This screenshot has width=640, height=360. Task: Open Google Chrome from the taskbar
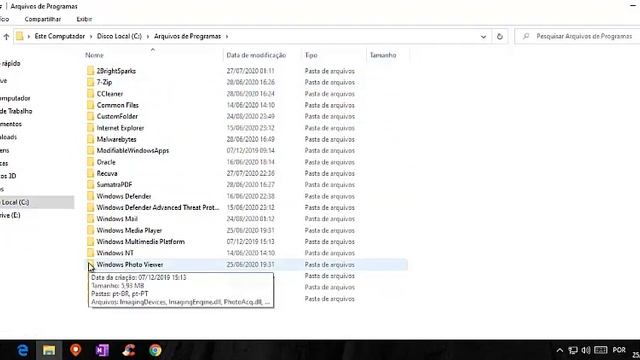tap(155, 350)
